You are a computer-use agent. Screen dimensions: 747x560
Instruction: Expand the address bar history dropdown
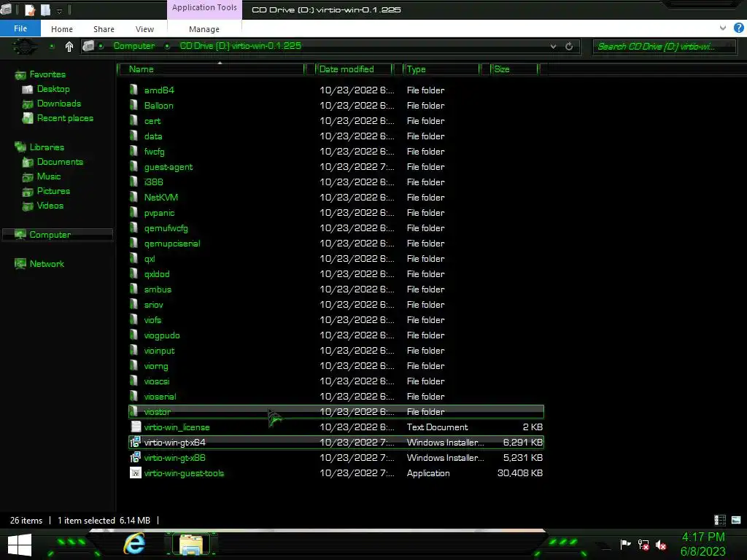(553, 46)
